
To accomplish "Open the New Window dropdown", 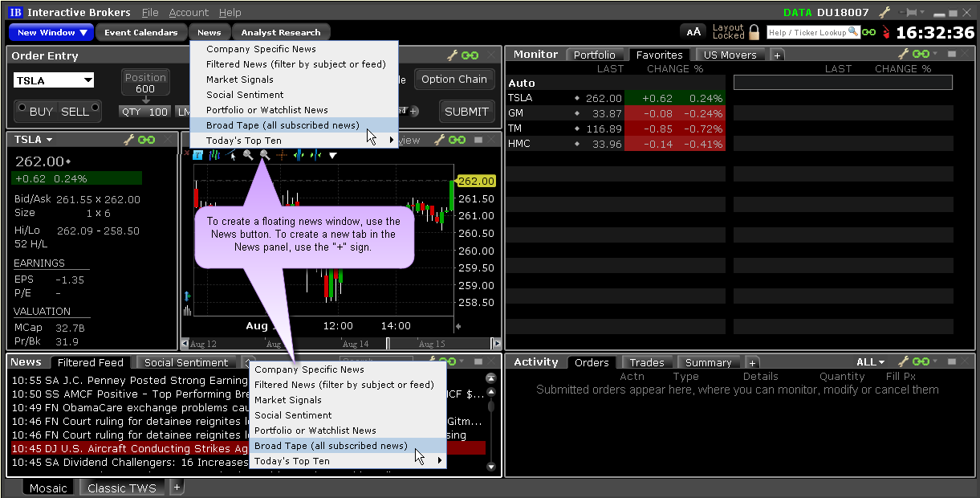I will (x=53, y=32).
